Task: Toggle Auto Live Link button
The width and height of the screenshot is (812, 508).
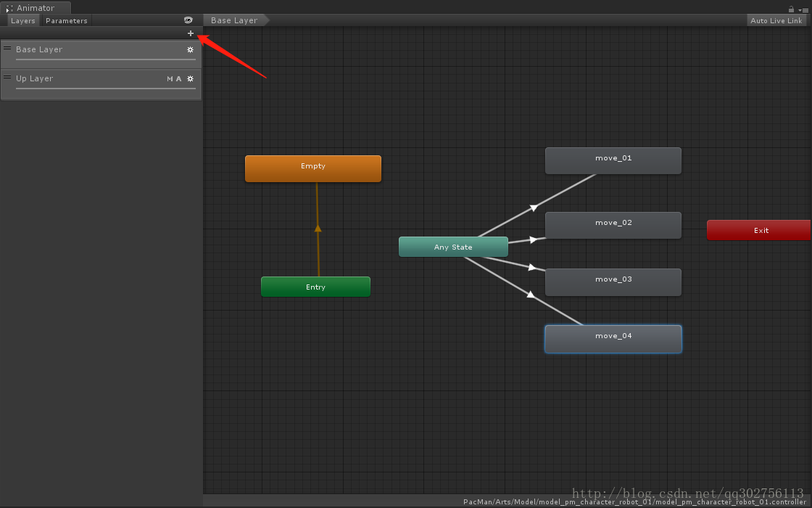Action: click(x=776, y=21)
